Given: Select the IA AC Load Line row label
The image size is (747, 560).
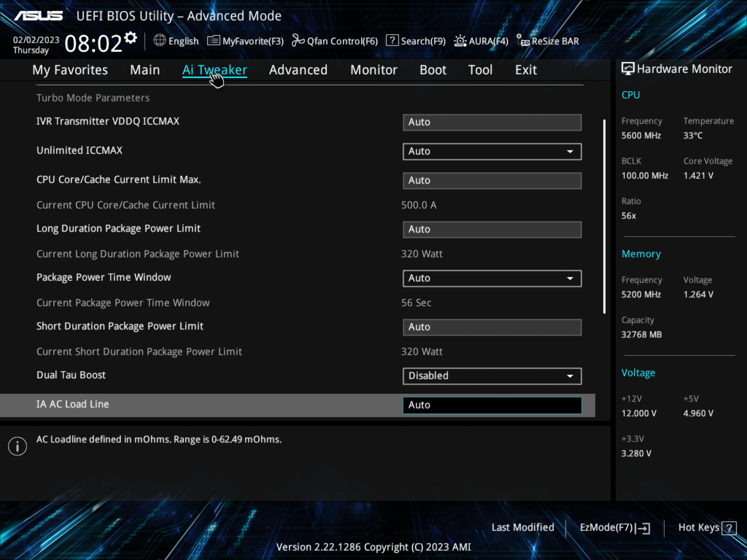Looking at the screenshot, I should click(73, 404).
